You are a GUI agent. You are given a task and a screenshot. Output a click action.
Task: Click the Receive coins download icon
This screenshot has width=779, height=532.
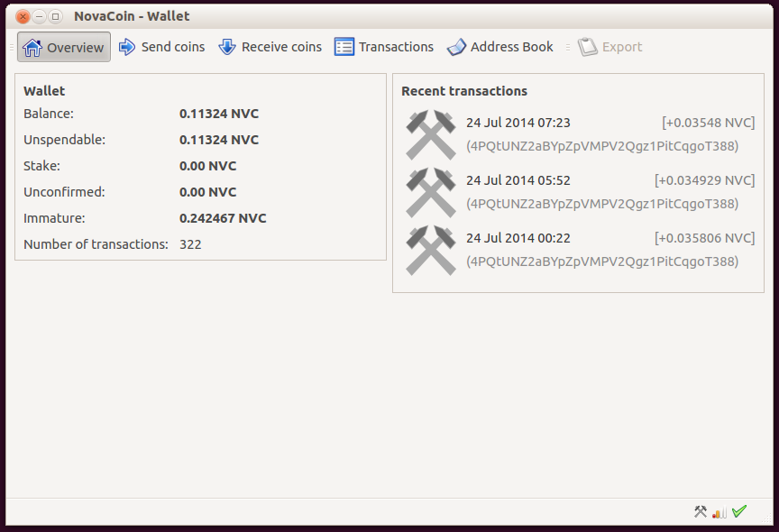(227, 47)
